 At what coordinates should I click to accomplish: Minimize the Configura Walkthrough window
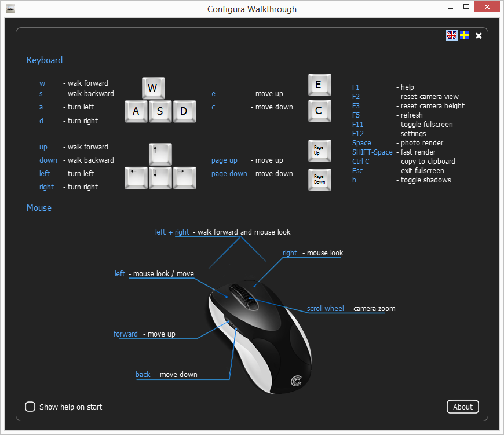(x=451, y=7)
